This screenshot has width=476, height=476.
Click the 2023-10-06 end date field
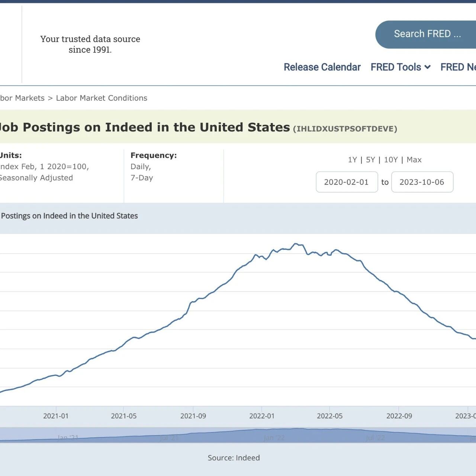tap(422, 182)
